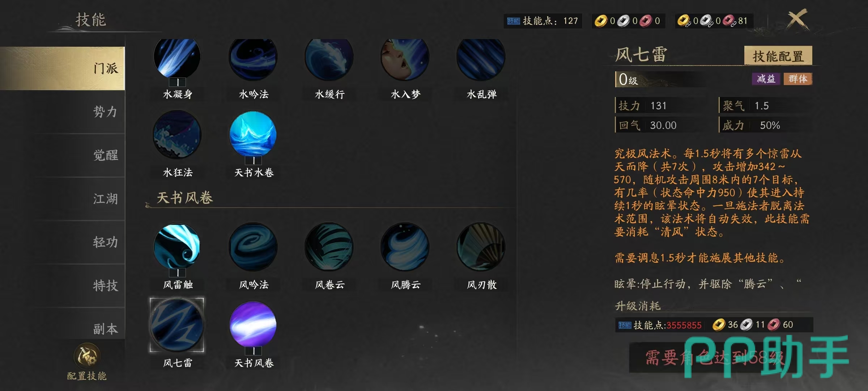Select the 水吟法 skill icon
Screen dimensions: 868x391
253,57
